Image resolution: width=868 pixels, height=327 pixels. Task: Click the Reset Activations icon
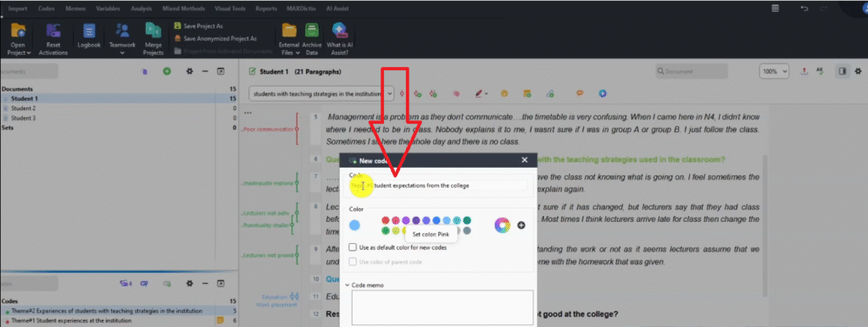(x=53, y=40)
